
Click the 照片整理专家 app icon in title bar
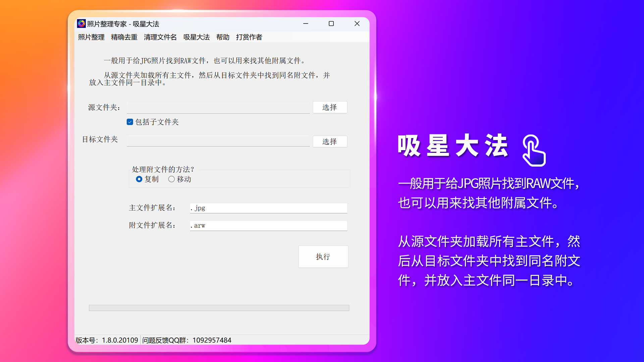click(82, 24)
